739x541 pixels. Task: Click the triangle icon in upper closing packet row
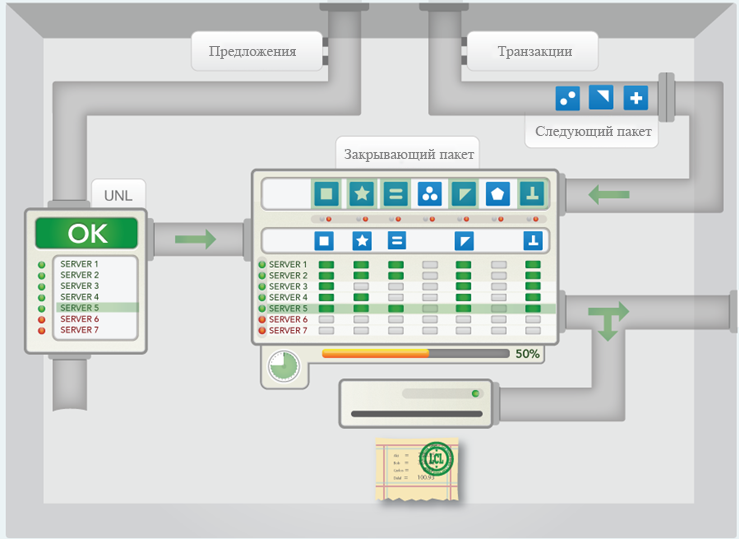464,194
